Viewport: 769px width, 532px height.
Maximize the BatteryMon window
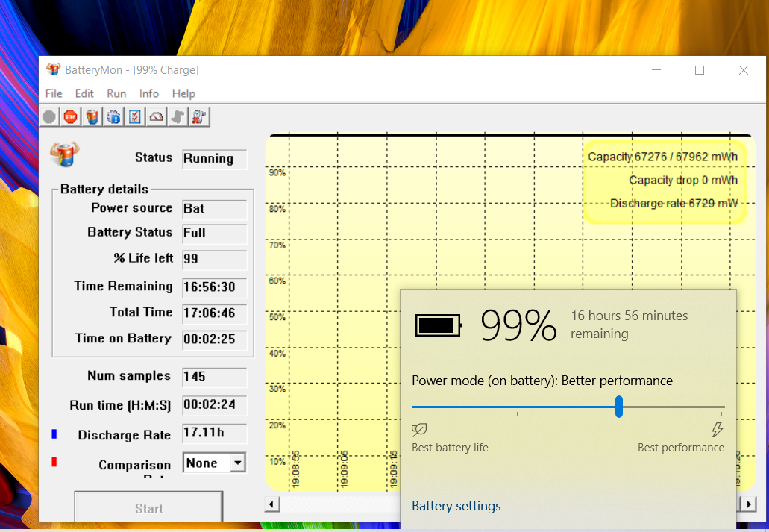[x=700, y=70]
